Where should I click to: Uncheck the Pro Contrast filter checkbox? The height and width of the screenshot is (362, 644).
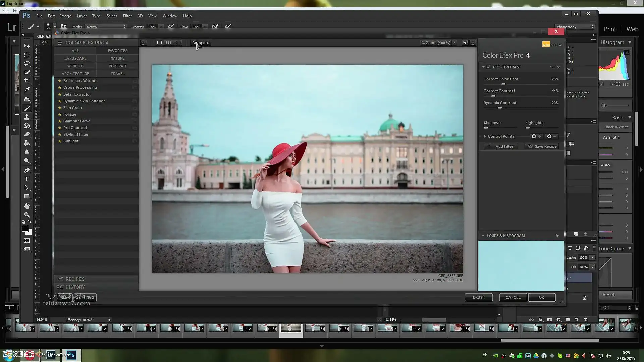(x=489, y=67)
